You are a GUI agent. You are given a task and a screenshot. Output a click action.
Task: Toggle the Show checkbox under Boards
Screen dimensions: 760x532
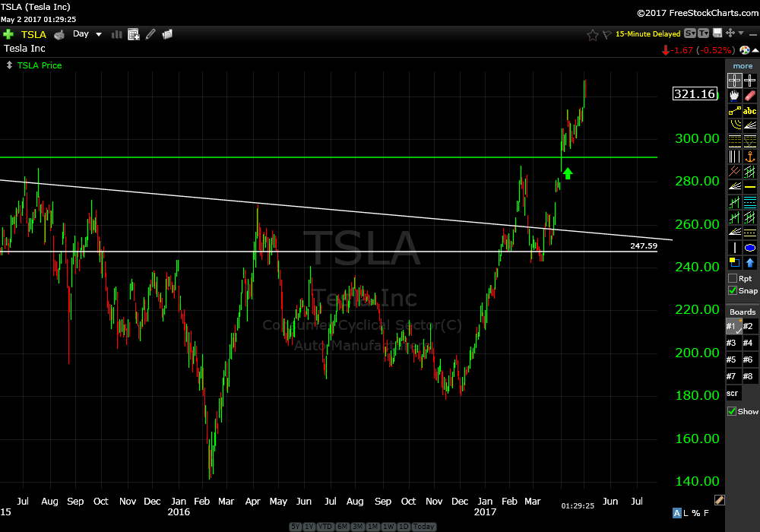pyautogui.click(x=733, y=411)
